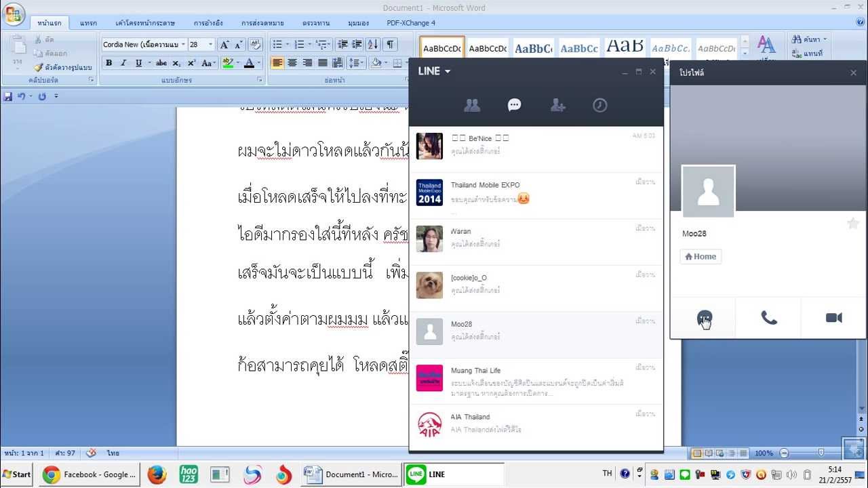Screen dimensions: 868x488
Task: Start chat with Moo28 from profile
Action: 705,318
